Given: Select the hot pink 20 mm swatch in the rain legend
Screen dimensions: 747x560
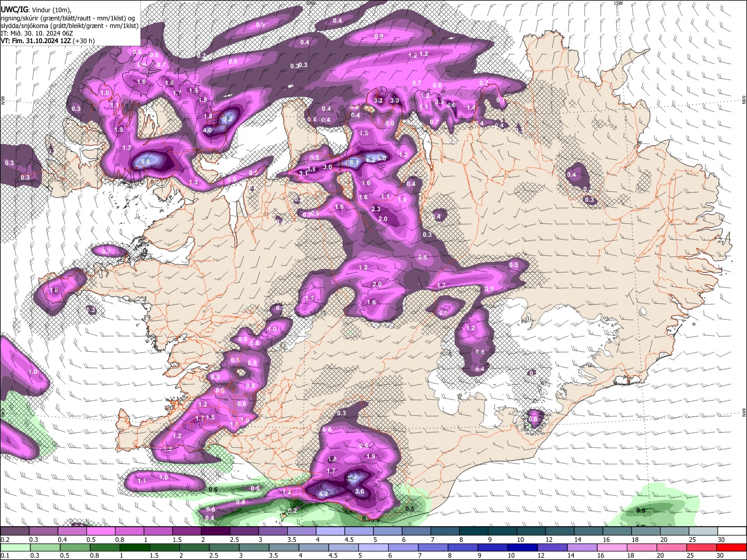Looking at the screenshot, I should (671, 548).
